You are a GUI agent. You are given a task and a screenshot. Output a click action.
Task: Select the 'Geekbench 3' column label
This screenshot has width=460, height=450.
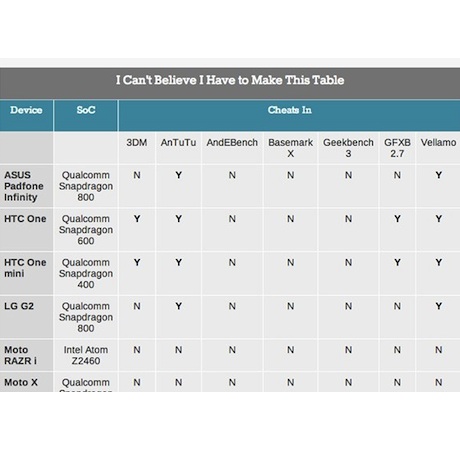(348, 148)
